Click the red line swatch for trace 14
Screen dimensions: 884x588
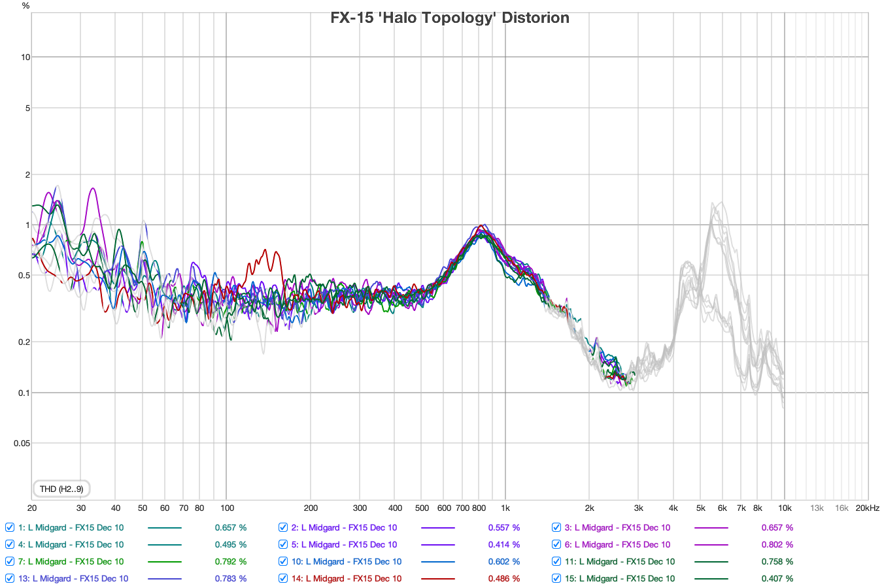pos(438,578)
